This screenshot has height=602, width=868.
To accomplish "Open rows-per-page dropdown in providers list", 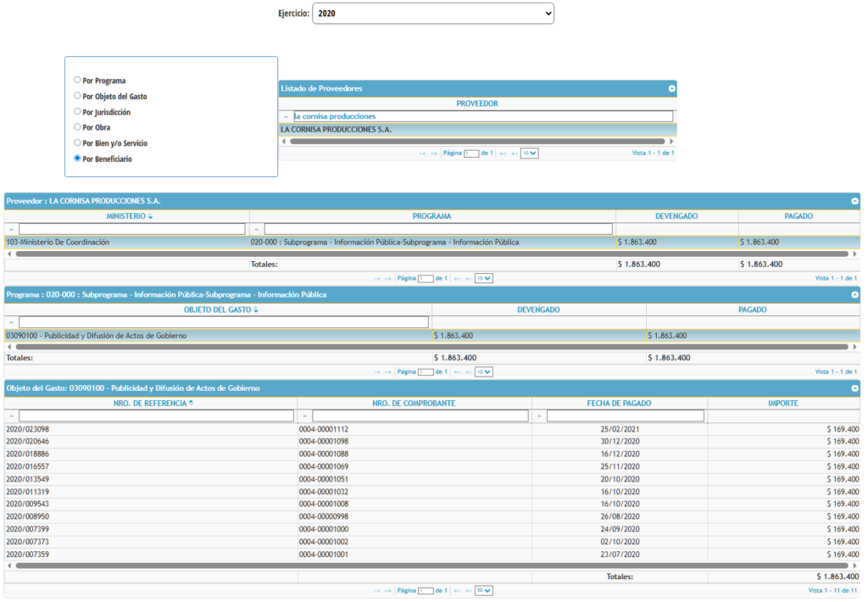I will pyautogui.click(x=529, y=153).
